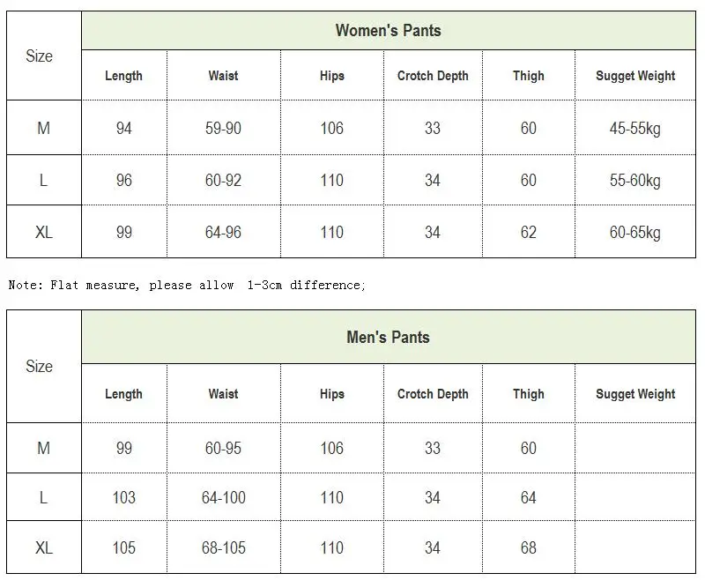Click the Men's Pants table header
Image resolution: width=705 pixels, height=588 pixels.
click(x=388, y=337)
